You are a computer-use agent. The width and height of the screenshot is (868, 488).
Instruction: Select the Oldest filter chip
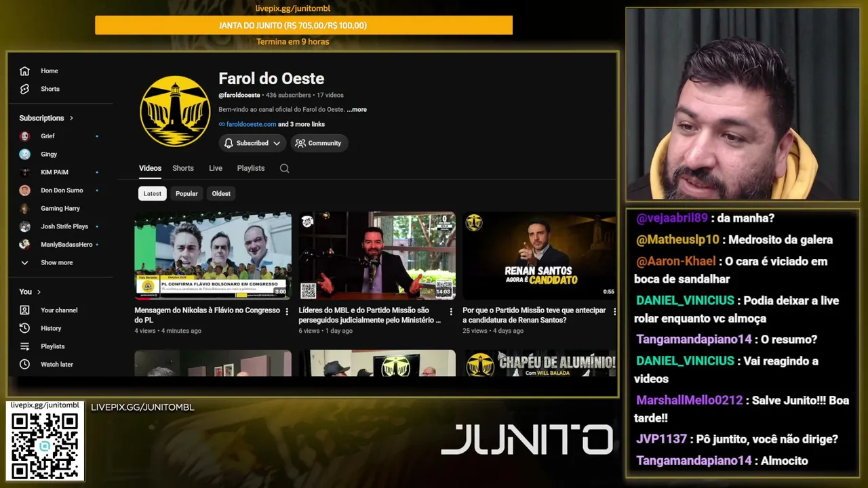[221, 194]
